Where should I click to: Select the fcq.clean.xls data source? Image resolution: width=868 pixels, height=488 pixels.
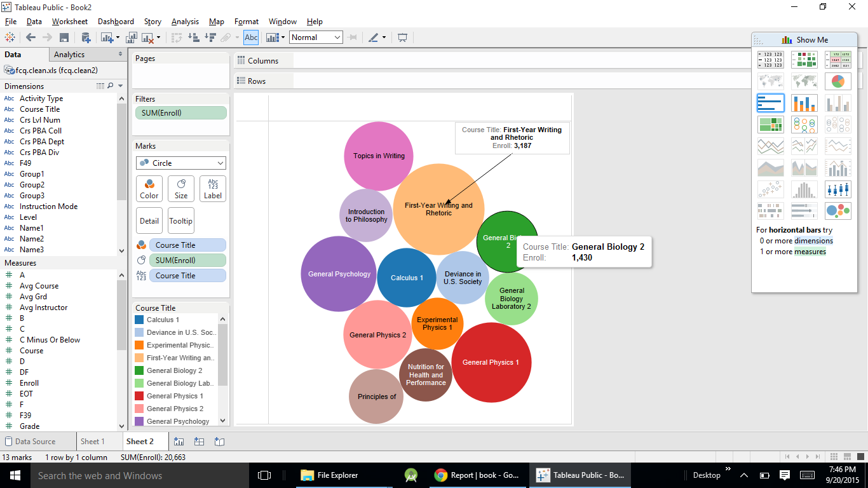[x=57, y=71]
